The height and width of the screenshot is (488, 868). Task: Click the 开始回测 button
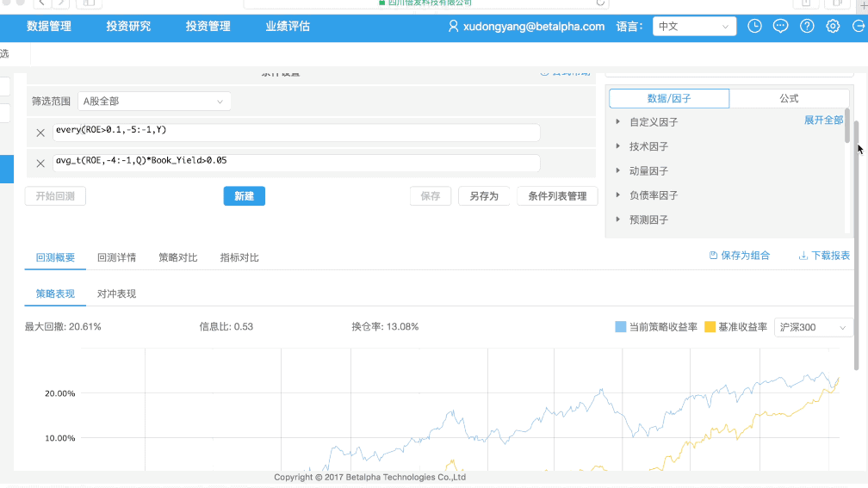(55, 196)
